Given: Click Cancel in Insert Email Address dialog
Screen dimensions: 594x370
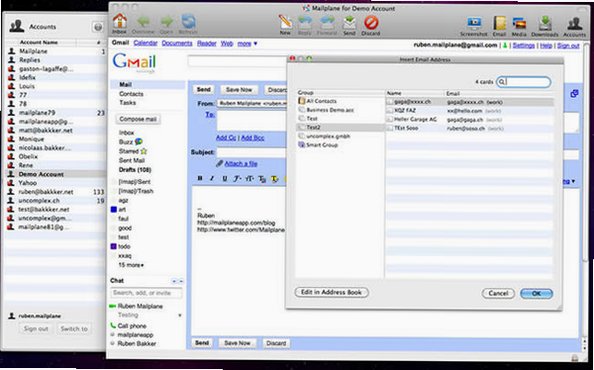Looking at the screenshot, I should tap(498, 293).
